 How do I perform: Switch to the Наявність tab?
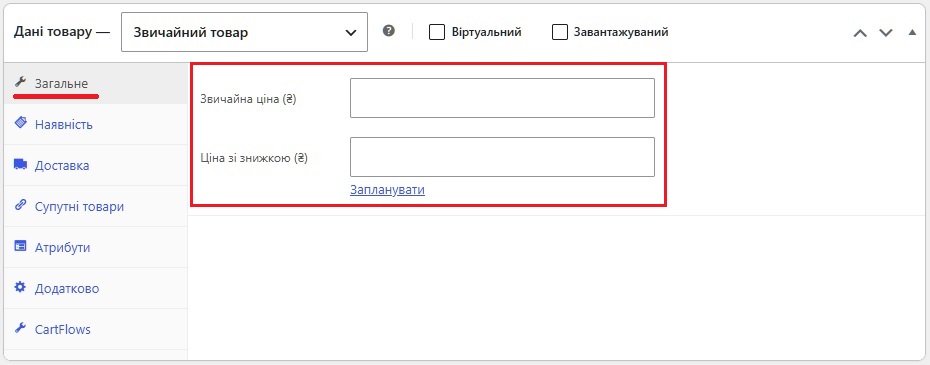click(95, 125)
